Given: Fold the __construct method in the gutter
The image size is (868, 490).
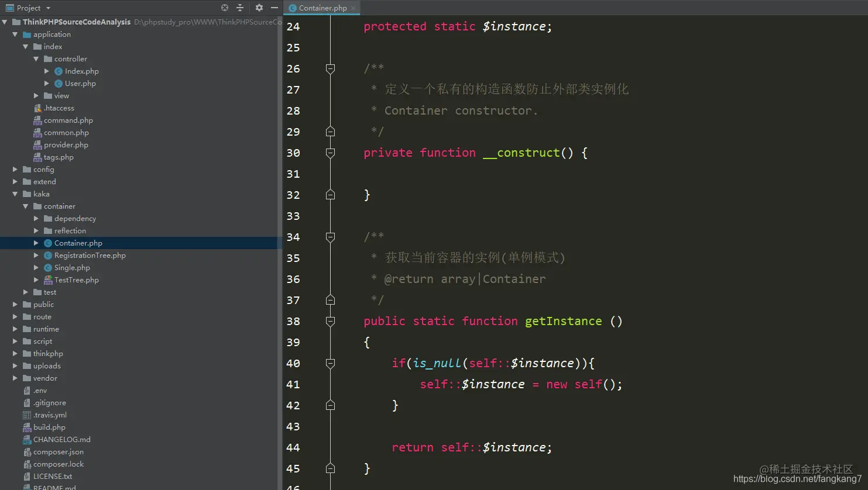Looking at the screenshot, I should pos(330,152).
